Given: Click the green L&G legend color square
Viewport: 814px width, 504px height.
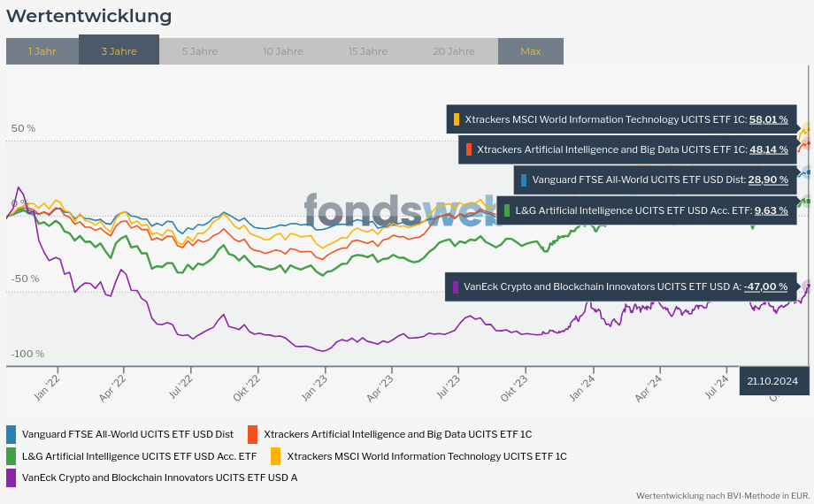Looking at the screenshot, I should click(12, 456).
